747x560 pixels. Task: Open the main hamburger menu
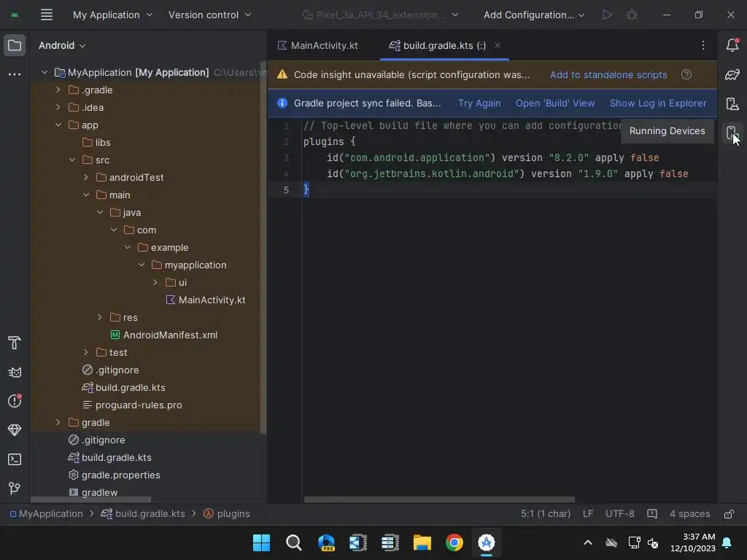pos(46,15)
